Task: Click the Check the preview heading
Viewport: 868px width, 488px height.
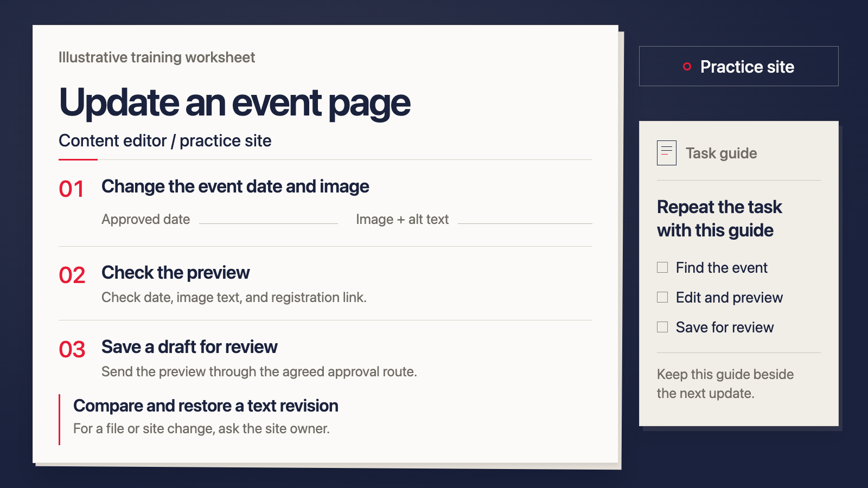Action: coord(176,273)
